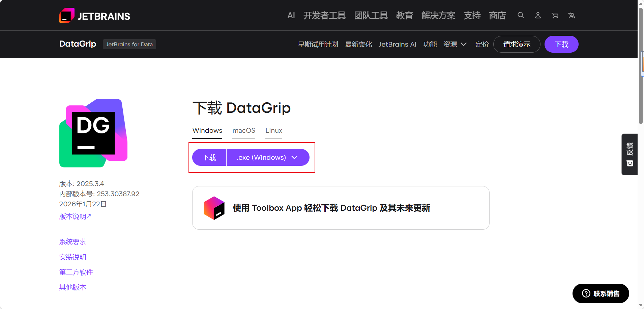Screen dimensions: 644x309
Task: Go to 最新变化 page
Action: 358,44
